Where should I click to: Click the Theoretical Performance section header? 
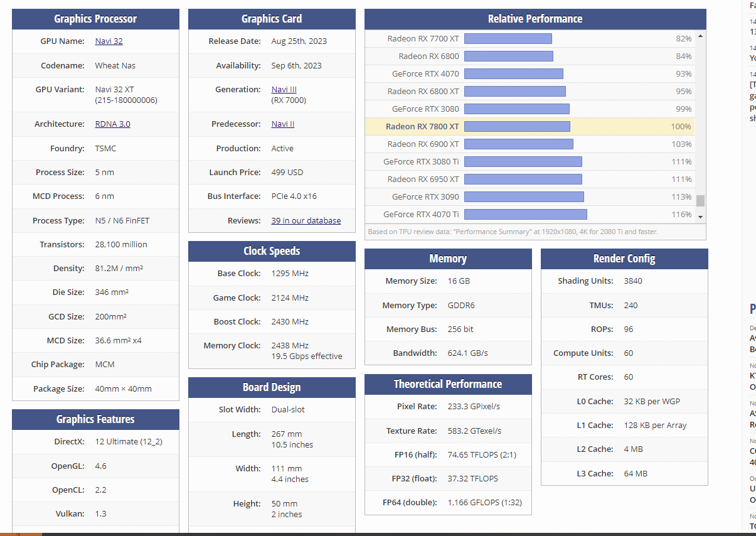point(448,384)
